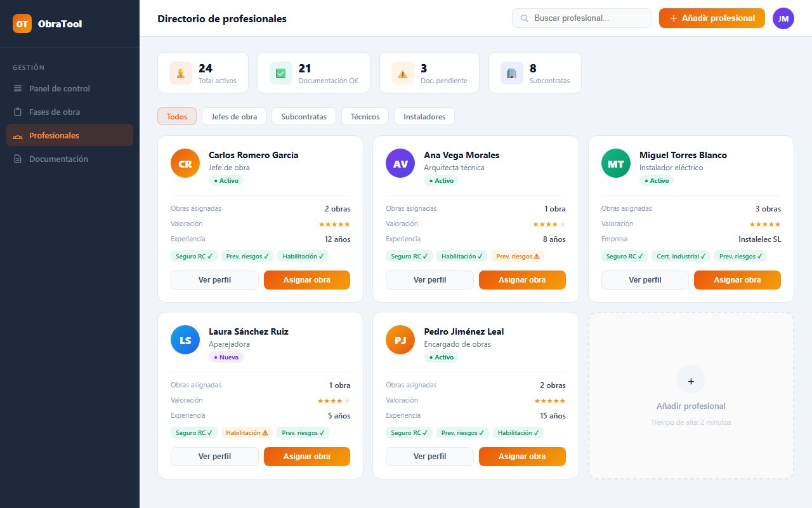Screen dimensions: 812x508
Task: Click the plus circle in empty card
Action: click(691, 380)
